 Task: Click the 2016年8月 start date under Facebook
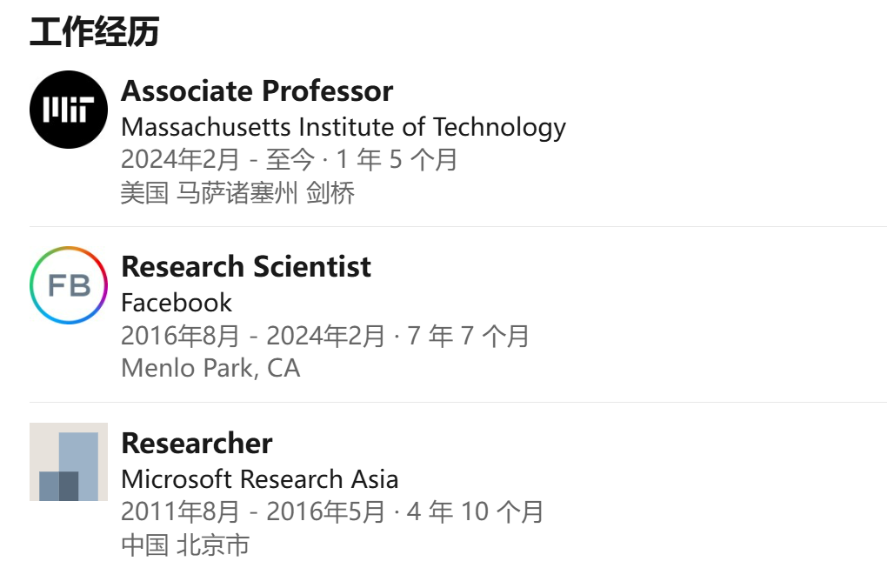179,337
